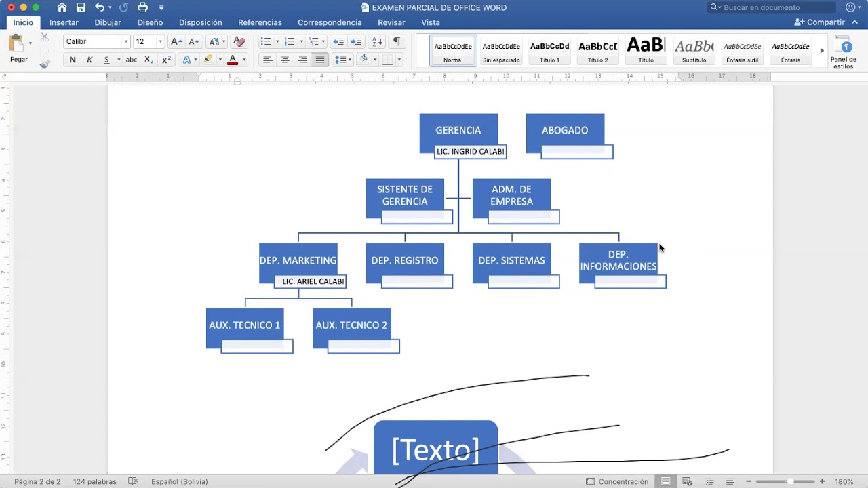The width and height of the screenshot is (868, 488).
Task: Center the text alignment
Action: tap(285, 60)
